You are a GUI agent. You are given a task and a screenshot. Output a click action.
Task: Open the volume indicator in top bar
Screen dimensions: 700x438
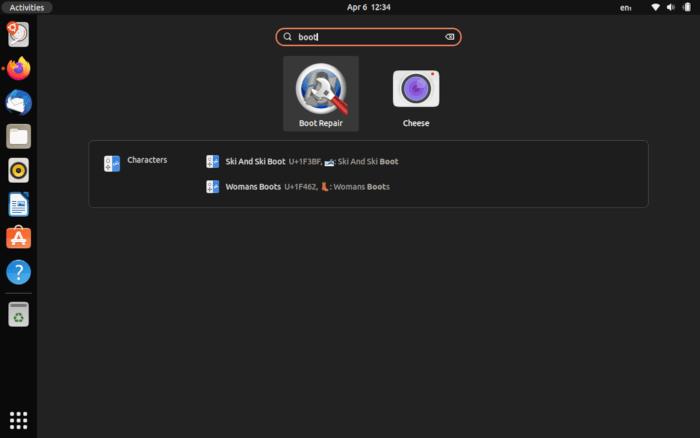[x=671, y=7]
